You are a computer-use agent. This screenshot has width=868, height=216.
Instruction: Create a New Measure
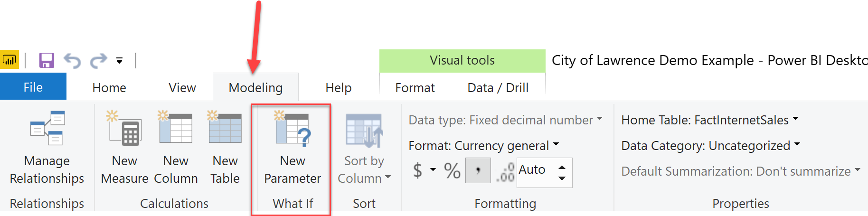(125, 148)
